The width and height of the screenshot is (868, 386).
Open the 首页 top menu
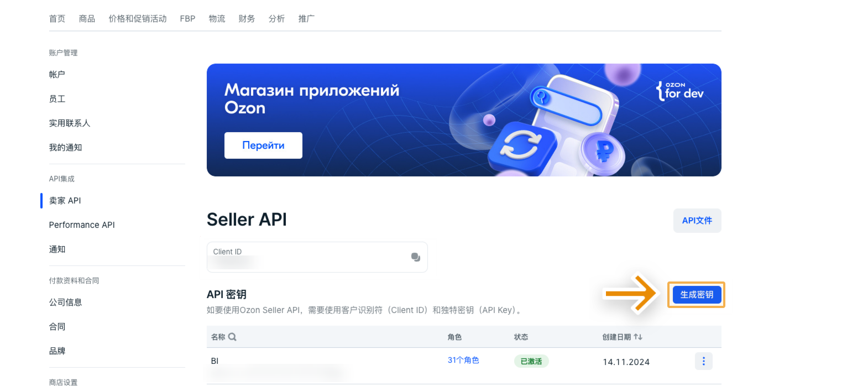click(x=57, y=19)
